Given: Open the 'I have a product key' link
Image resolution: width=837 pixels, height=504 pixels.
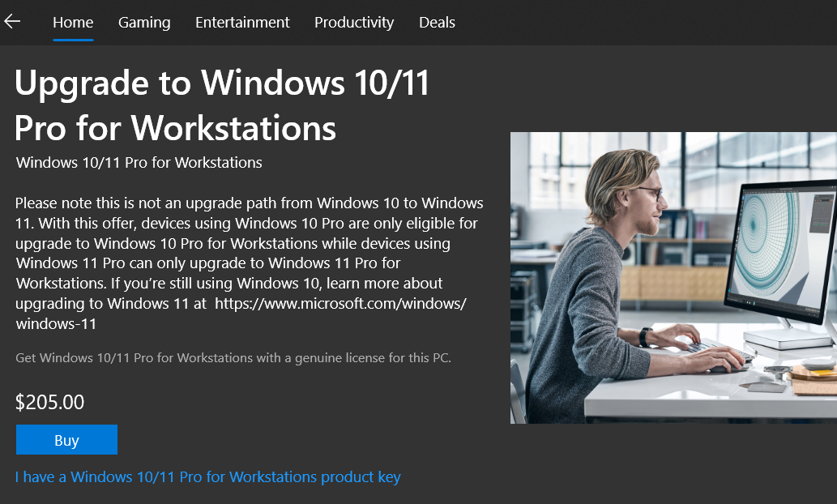Looking at the screenshot, I should click(208, 477).
